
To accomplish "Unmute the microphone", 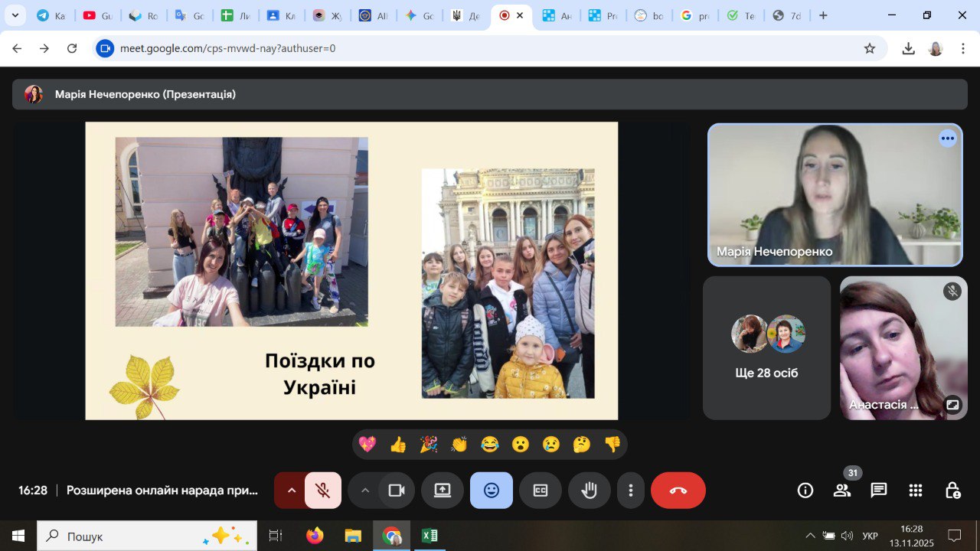I will click(x=323, y=491).
